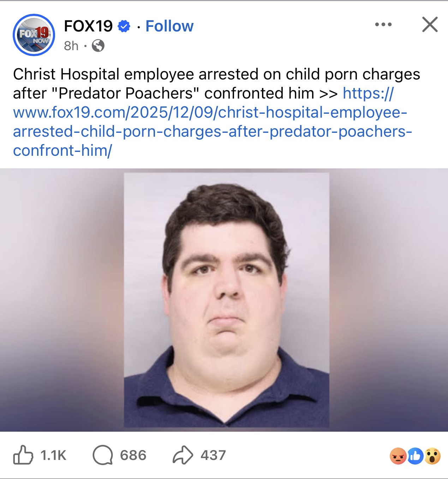Open comments via the speech bubble icon
Viewport: 448px width, 479px height.
pos(103,455)
